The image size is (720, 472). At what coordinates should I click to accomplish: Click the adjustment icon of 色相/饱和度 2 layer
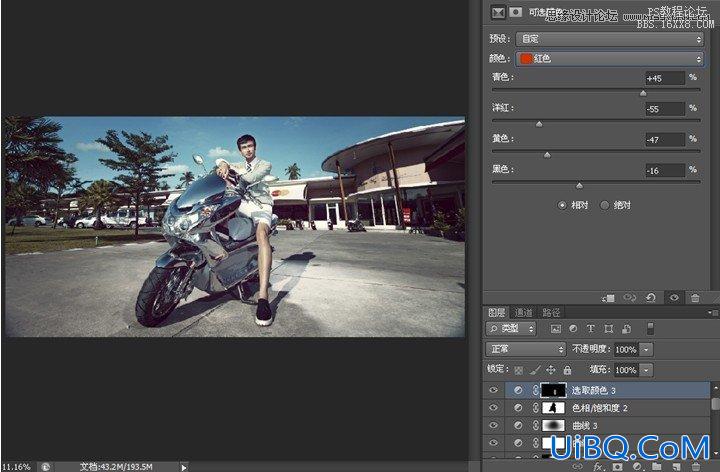click(518, 408)
